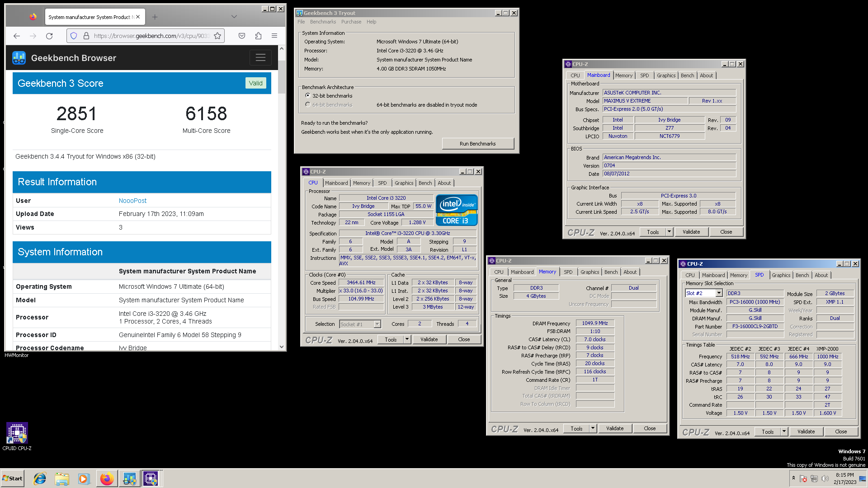
Task: Click the volume icon in system tray
Action: 825,479
